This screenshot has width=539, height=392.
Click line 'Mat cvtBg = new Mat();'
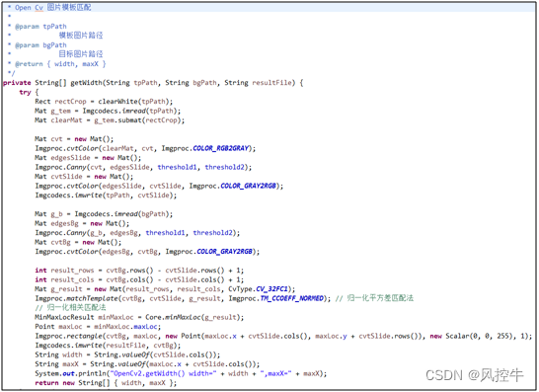click(78, 242)
